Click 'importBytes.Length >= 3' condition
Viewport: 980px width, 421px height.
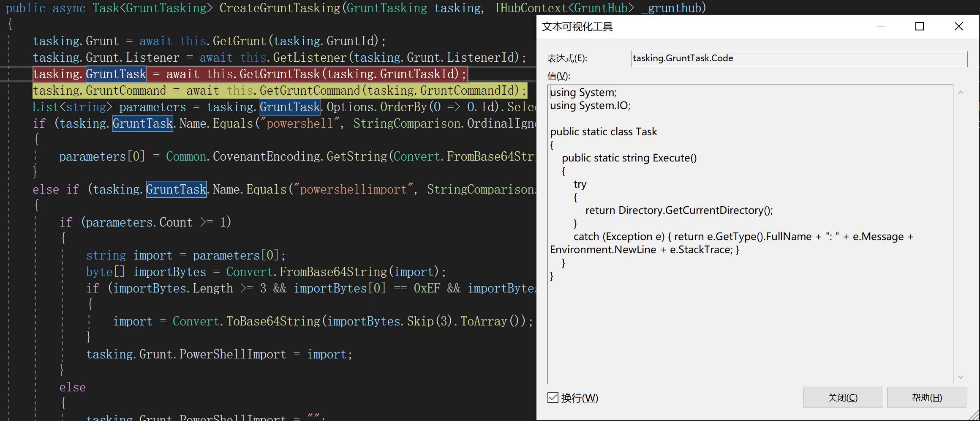[x=189, y=288]
